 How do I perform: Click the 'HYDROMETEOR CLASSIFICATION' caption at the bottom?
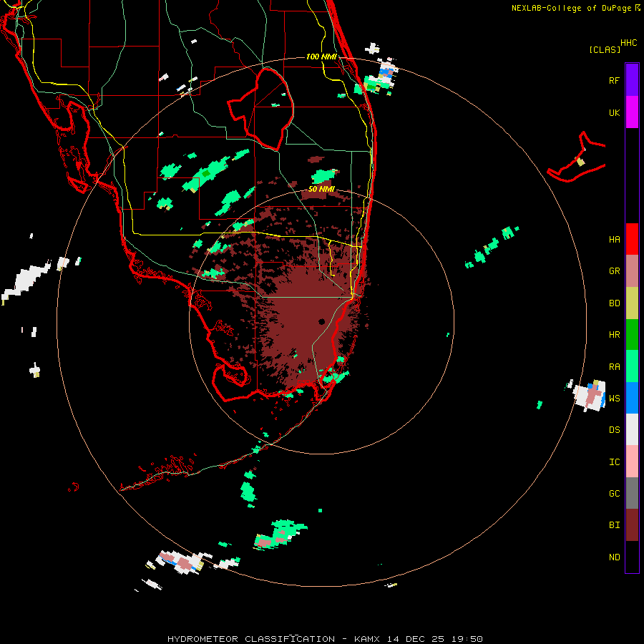point(251,639)
